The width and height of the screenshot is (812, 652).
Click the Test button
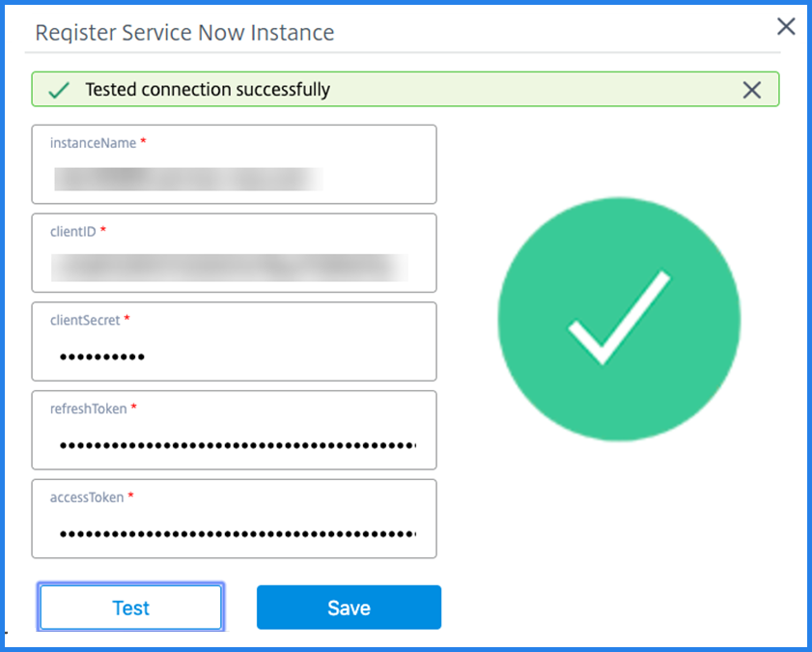pyautogui.click(x=131, y=608)
